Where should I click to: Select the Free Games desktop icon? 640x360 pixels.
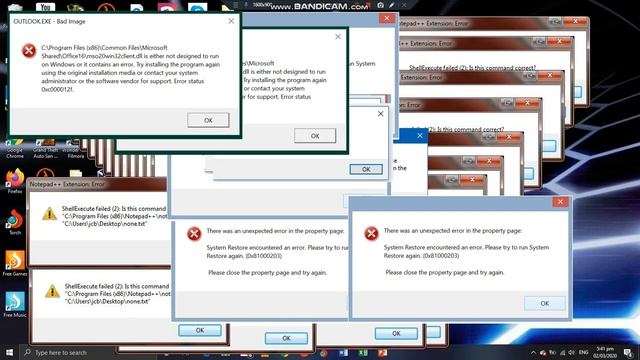[15, 263]
